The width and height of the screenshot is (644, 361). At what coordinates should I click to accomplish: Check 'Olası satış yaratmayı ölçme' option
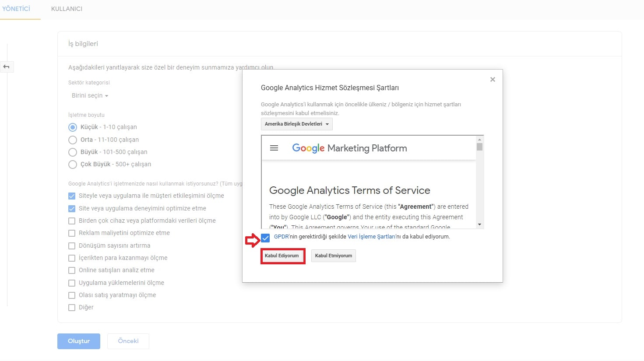tap(72, 295)
